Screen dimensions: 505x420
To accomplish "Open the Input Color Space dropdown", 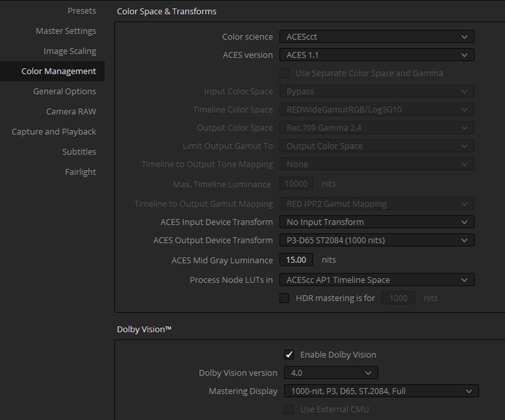I will pos(377,91).
